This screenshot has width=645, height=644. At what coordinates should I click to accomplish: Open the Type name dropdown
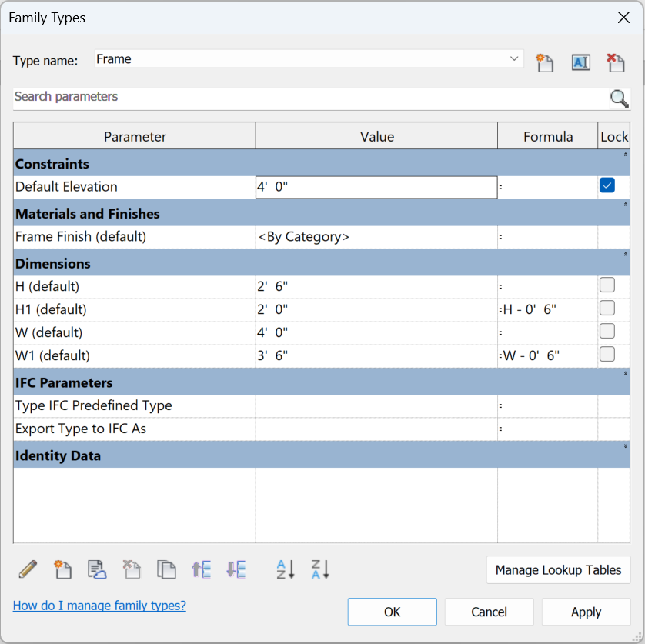tap(513, 59)
